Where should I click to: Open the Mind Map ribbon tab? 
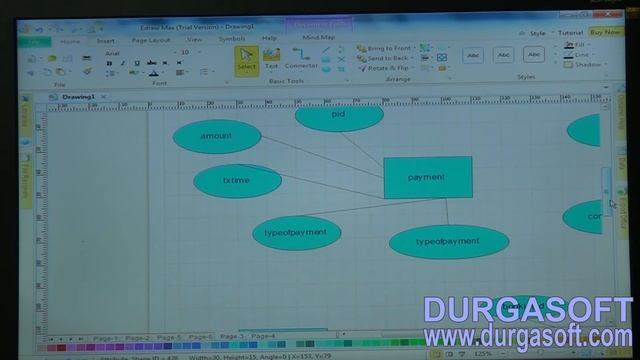coord(318,37)
